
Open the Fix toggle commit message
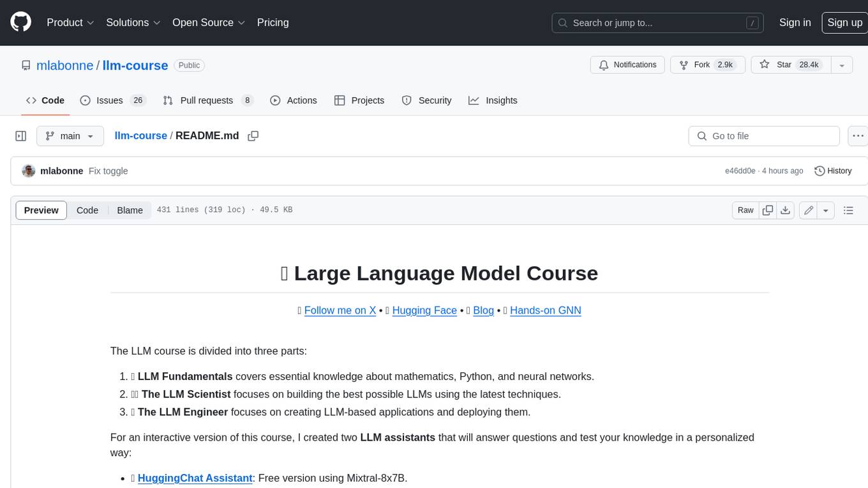pyautogui.click(x=108, y=171)
